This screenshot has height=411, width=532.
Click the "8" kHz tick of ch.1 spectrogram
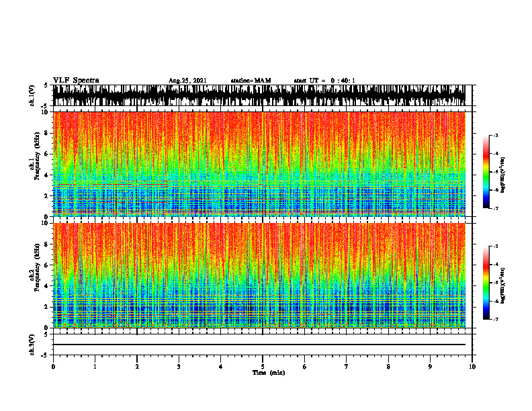coord(47,133)
